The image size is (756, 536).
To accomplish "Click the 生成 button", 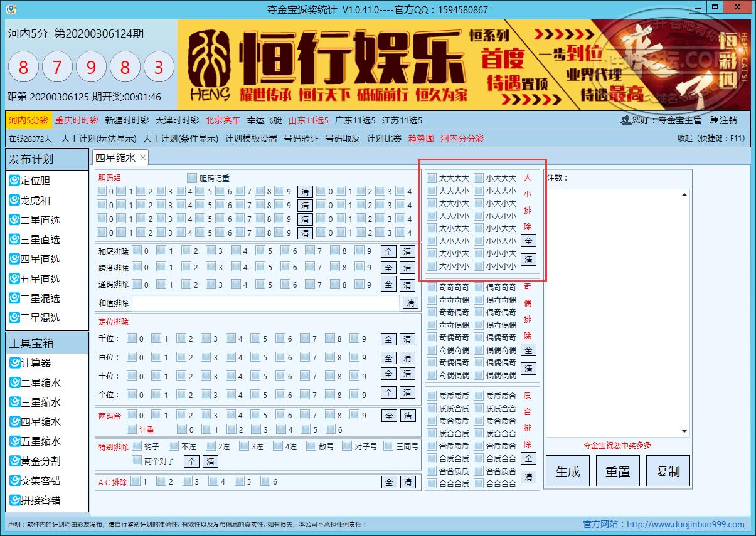I will click(568, 471).
